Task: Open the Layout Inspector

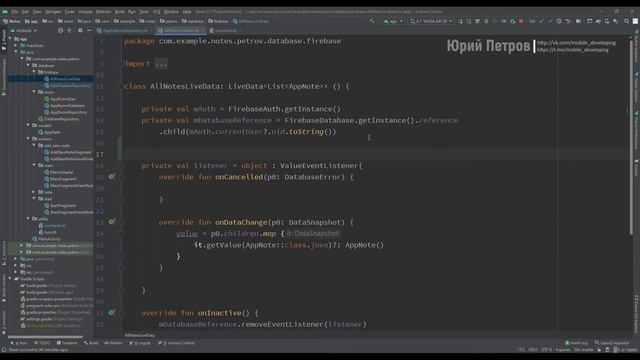Action: pos(612,343)
